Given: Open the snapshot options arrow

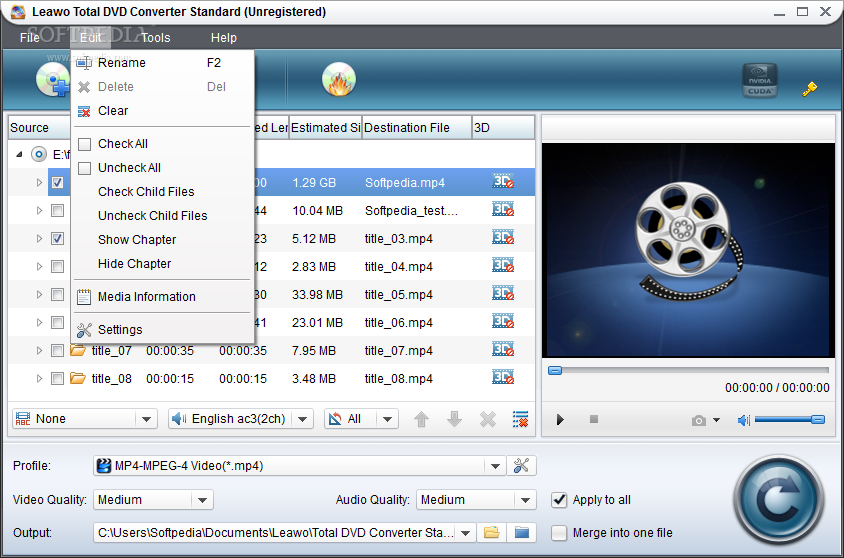Looking at the screenshot, I should (716, 420).
